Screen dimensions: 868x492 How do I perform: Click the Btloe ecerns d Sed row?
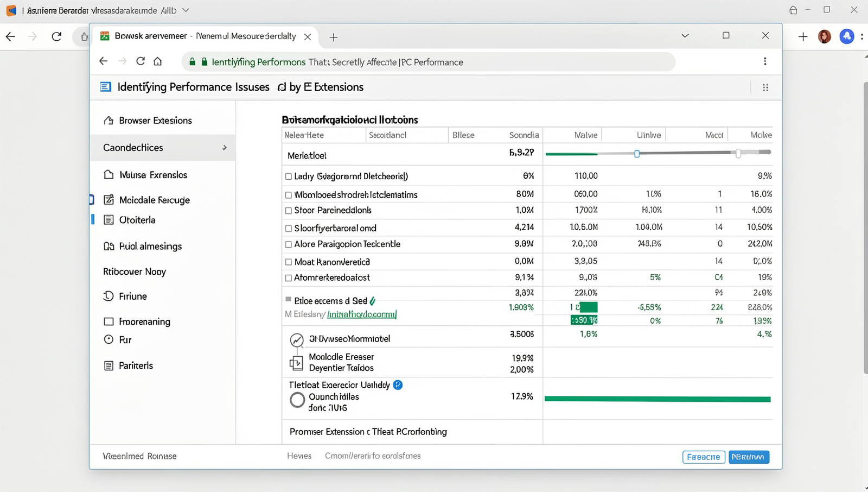tap(331, 301)
